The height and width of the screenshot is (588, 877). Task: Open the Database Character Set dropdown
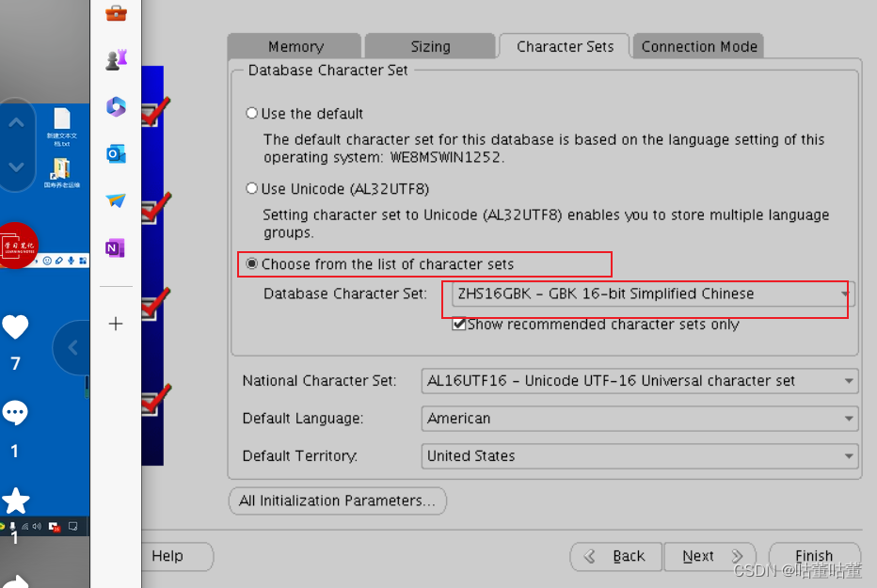coord(844,295)
